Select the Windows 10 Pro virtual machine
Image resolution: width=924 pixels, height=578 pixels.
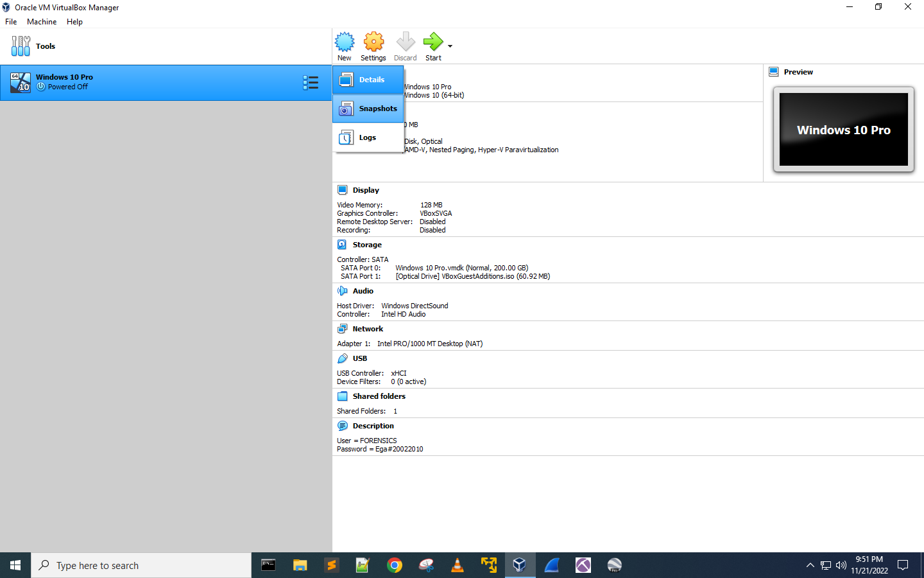point(166,82)
